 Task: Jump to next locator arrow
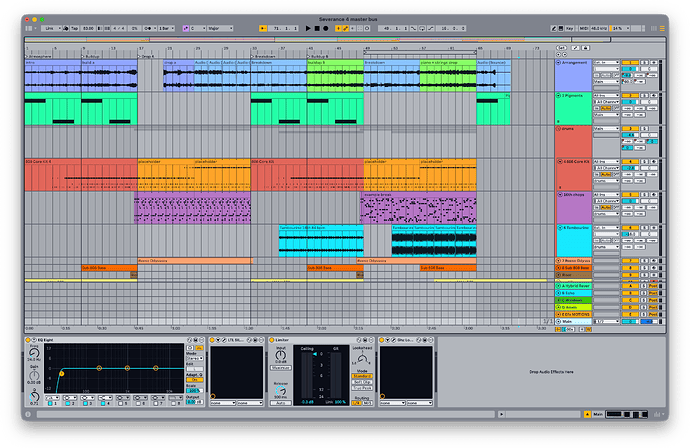565,55
